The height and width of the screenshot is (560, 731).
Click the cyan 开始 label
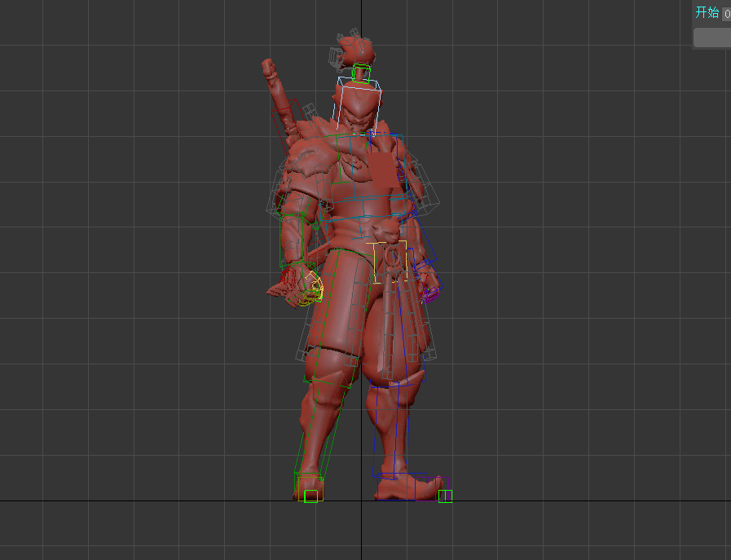point(707,12)
